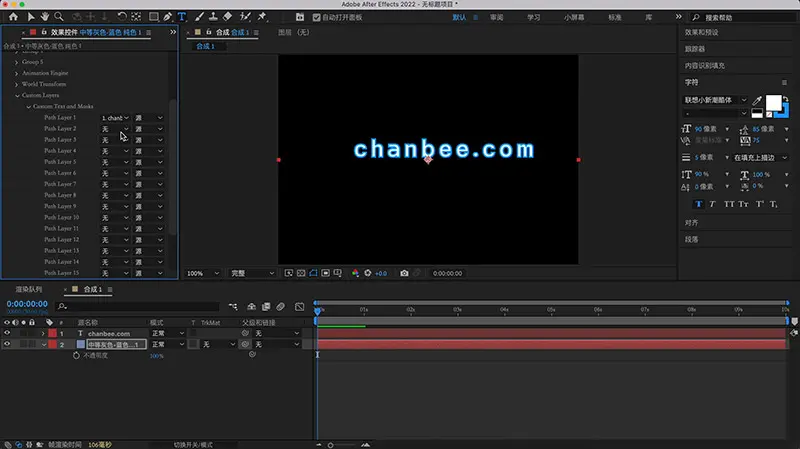Screen dimensions: 800x449
Task: Click the graph editor icon in timeline
Action: tap(299, 307)
